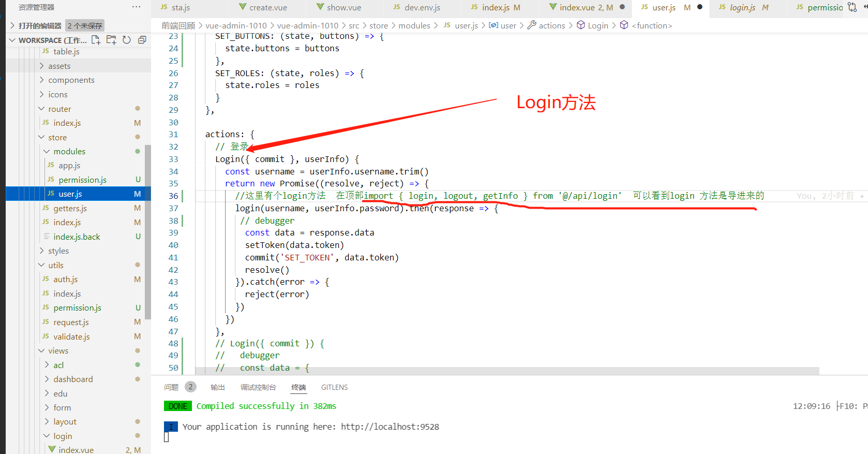Click the unsaved dot on index.vue tab
This screenshot has width=868, height=454.
click(622, 7)
